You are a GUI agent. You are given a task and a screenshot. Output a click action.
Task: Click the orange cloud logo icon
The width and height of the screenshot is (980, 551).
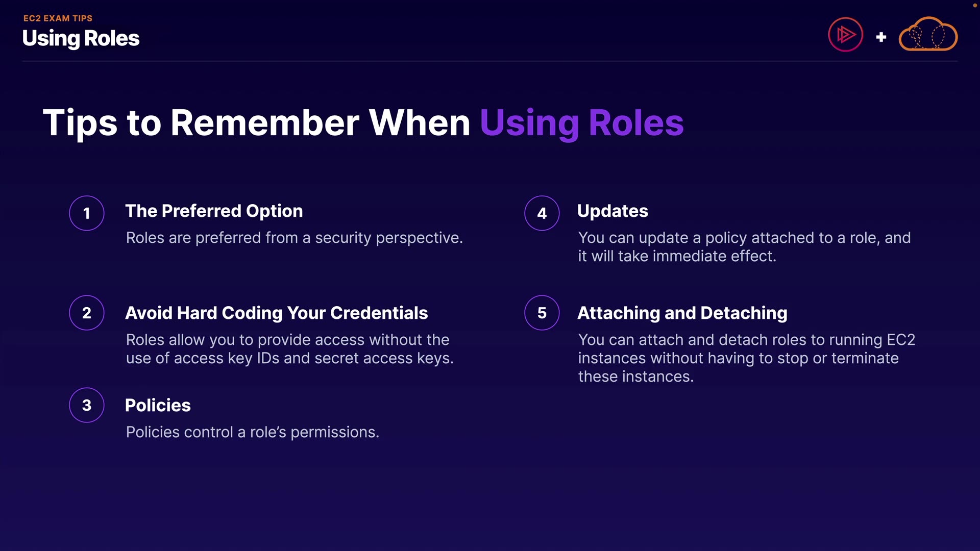[928, 35]
